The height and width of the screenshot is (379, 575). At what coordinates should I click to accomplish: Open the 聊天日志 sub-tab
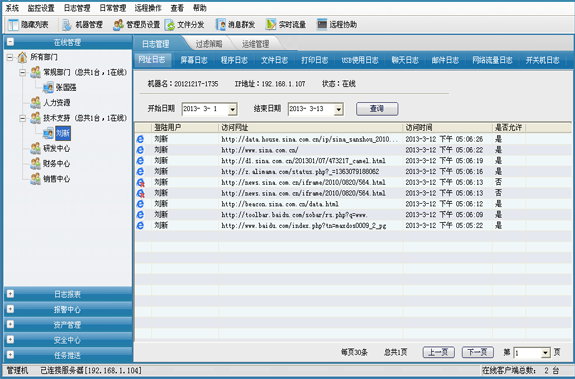pos(405,60)
